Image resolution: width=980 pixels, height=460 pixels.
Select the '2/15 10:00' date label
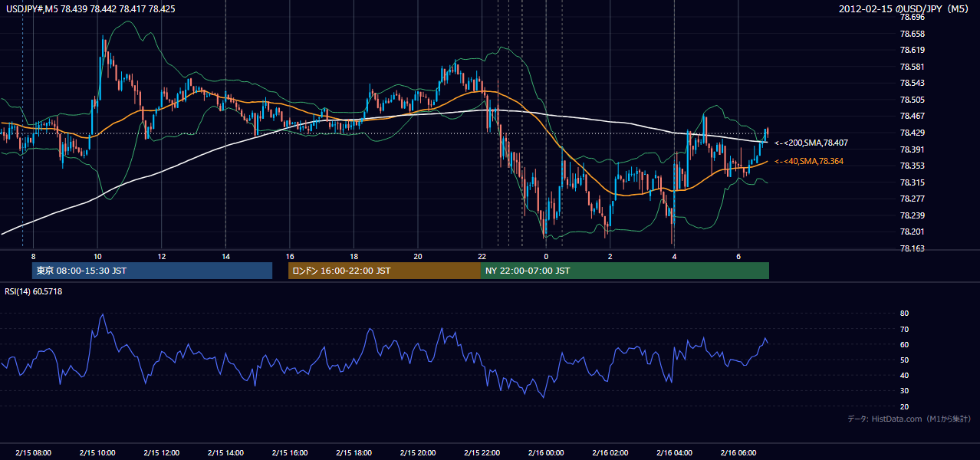click(x=97, y=453)
